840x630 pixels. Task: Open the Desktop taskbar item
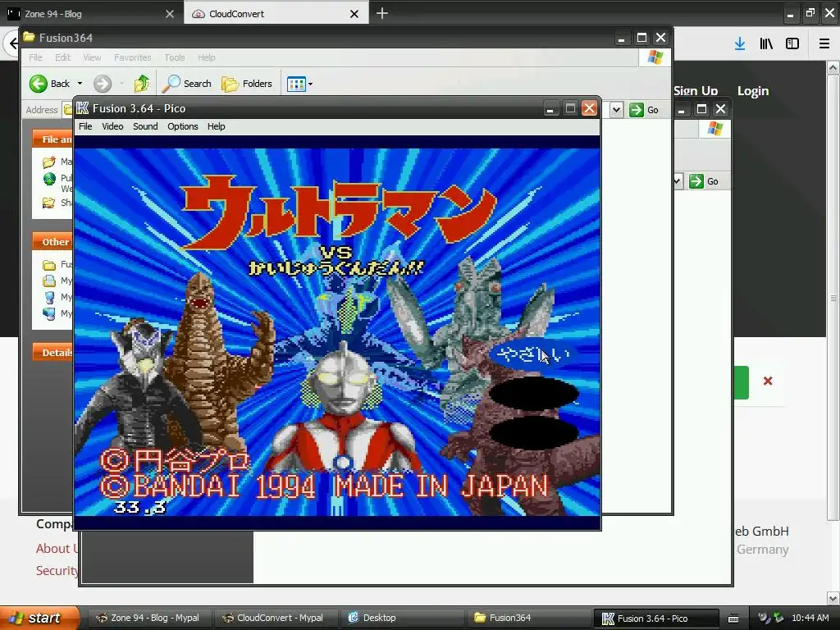click(400, 618)
